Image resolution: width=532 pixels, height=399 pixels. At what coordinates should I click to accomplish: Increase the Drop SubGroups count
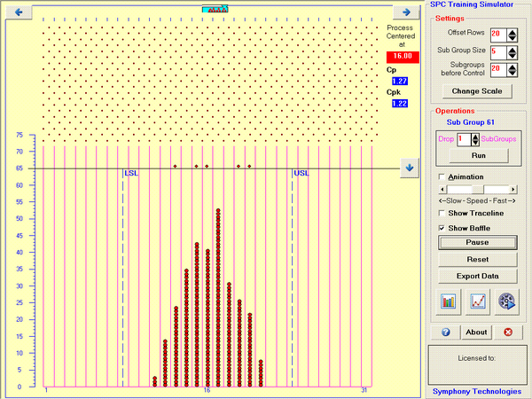pos(475,137)
